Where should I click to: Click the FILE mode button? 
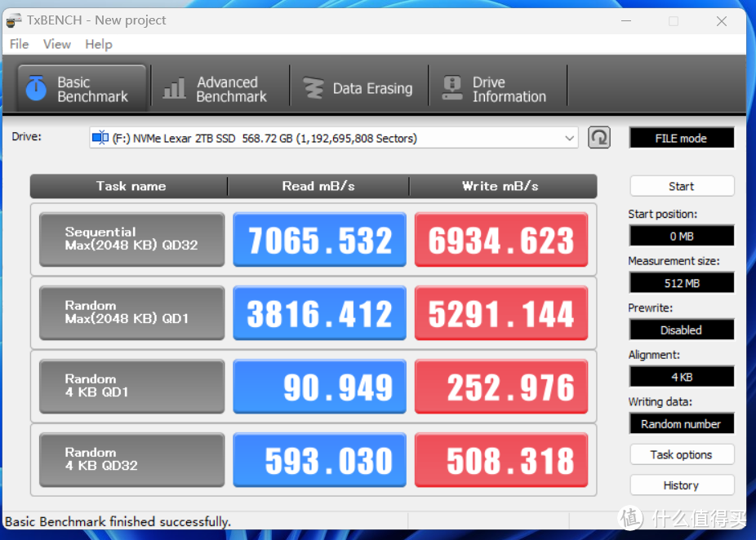click(682, 138)
